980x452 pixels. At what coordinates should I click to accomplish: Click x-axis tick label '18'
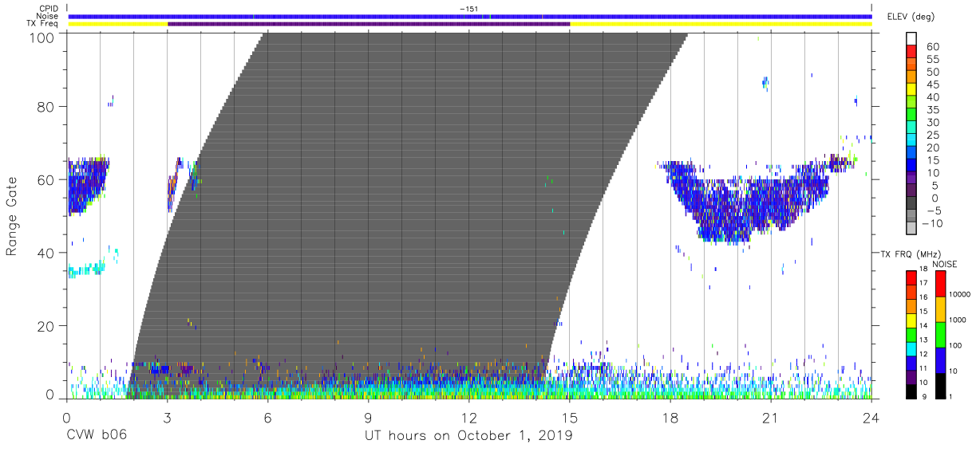tap(670, 419)
